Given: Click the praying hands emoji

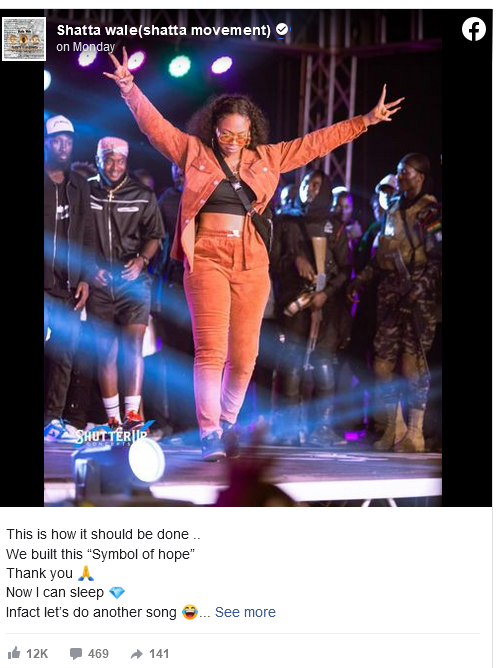Looking at the screenshot, I should 86,573.
